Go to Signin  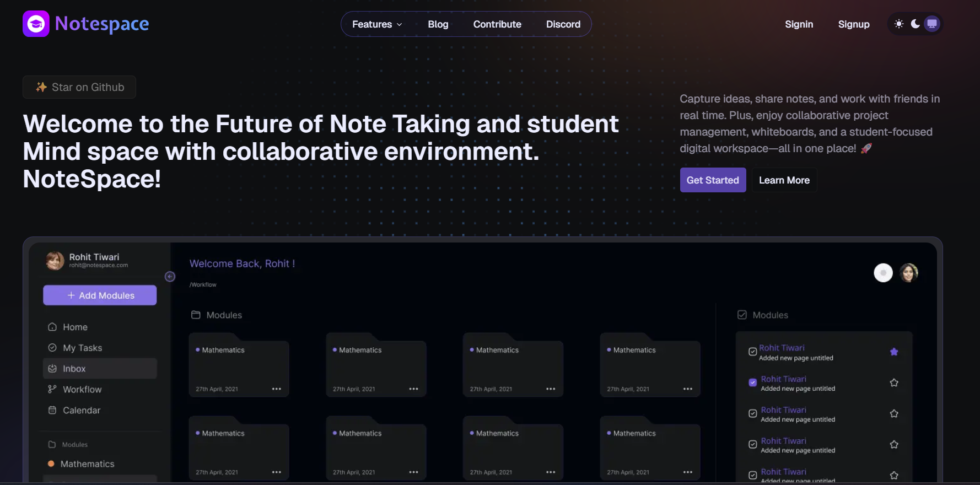point(799,24)
